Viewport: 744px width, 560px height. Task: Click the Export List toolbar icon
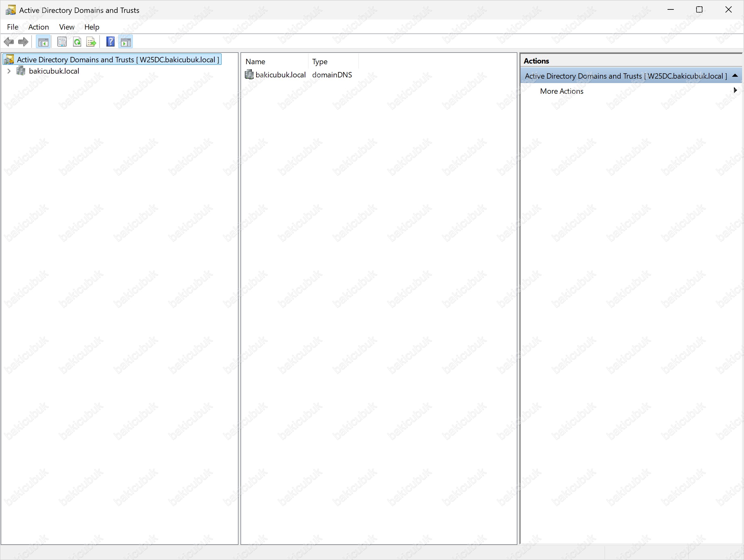click(92, 42)
